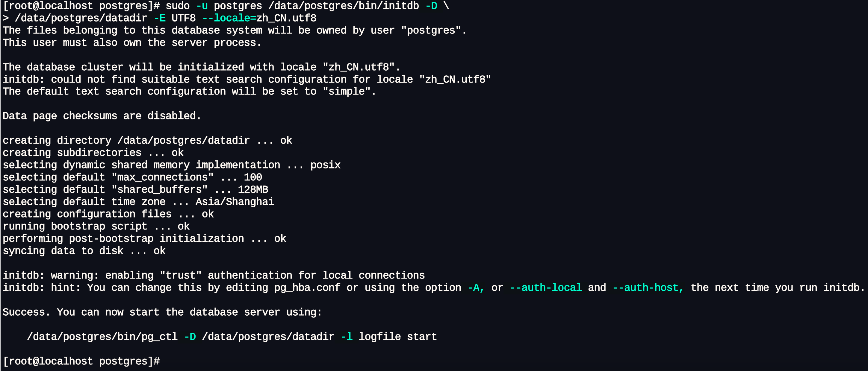Click the initdb -D flag on first line

coord(431,6)
